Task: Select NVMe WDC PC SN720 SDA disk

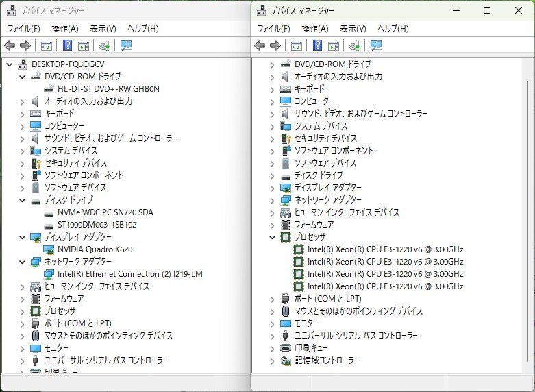Action: pyautogui.click(x=105, y=212)
